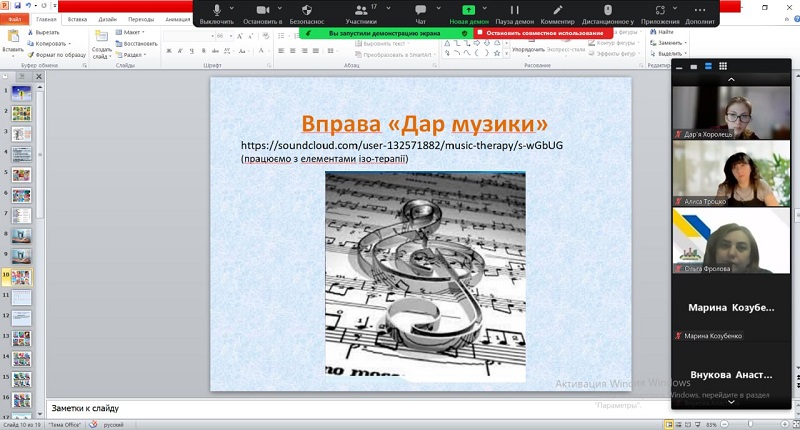Click Упорядочить arrange button
This screenshot has width=800, height=430.
[x=528, y=49]
